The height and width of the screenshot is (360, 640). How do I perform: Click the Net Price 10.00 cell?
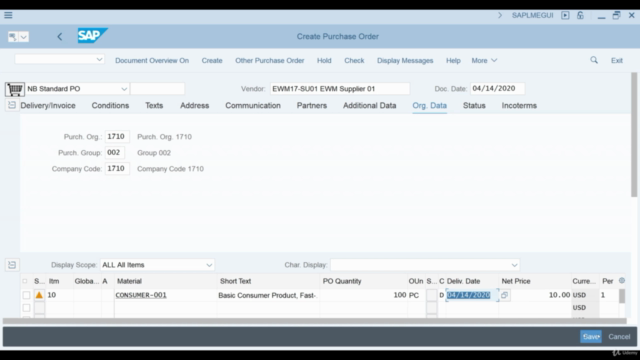pos(540,295)
